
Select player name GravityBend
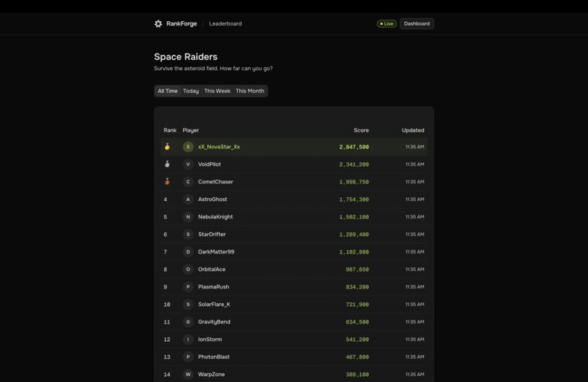click(214, 322)
